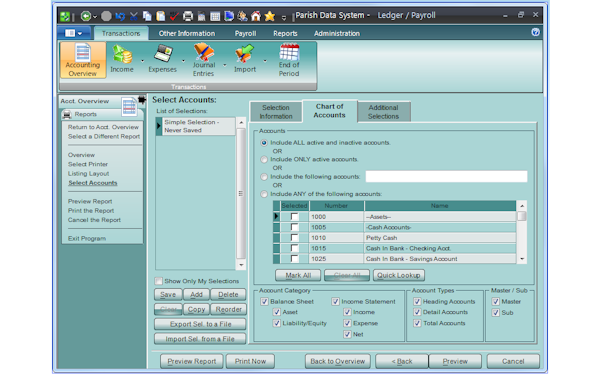Image resolution: width=600 pixels, height=376 pixels.
Task: Click the Print Now button
Action: pyautogui.click(x=250, y=361)
